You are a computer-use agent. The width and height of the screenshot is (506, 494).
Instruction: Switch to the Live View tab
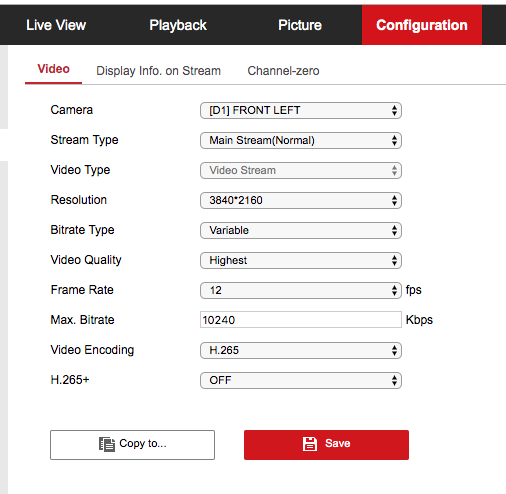pyautogui.click(x=56, y=25)
